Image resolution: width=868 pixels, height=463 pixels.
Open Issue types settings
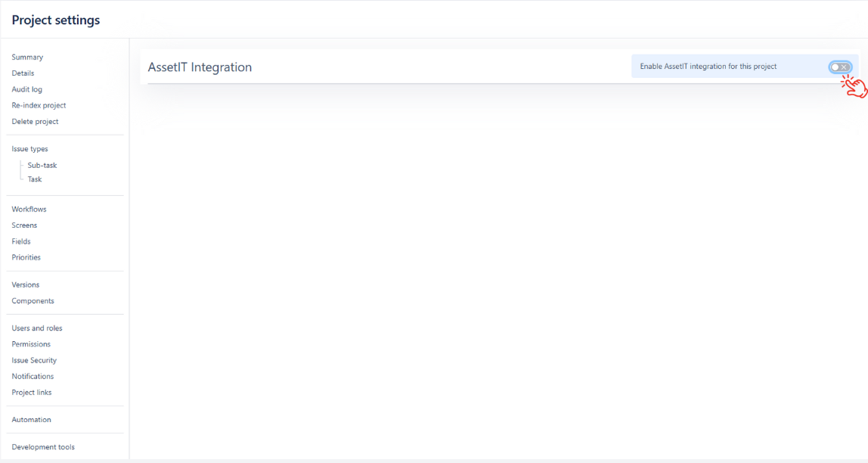coord(29,149)
